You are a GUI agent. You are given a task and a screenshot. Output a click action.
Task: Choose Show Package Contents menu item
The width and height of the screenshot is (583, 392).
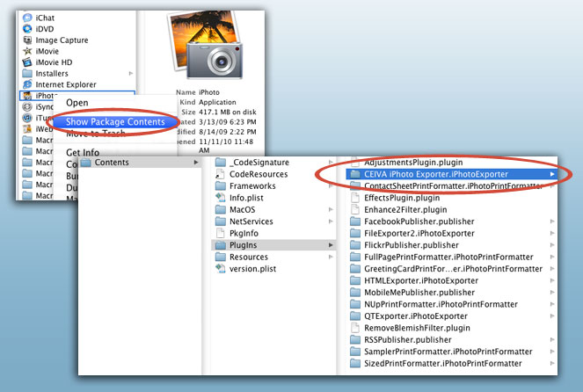(115, 122)
